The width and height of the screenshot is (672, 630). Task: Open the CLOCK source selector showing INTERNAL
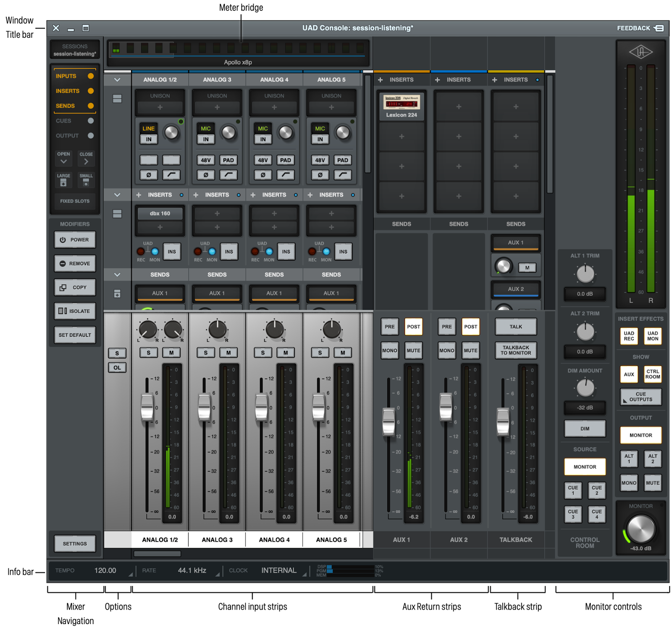pyautogui.click(x=279, y=570)
